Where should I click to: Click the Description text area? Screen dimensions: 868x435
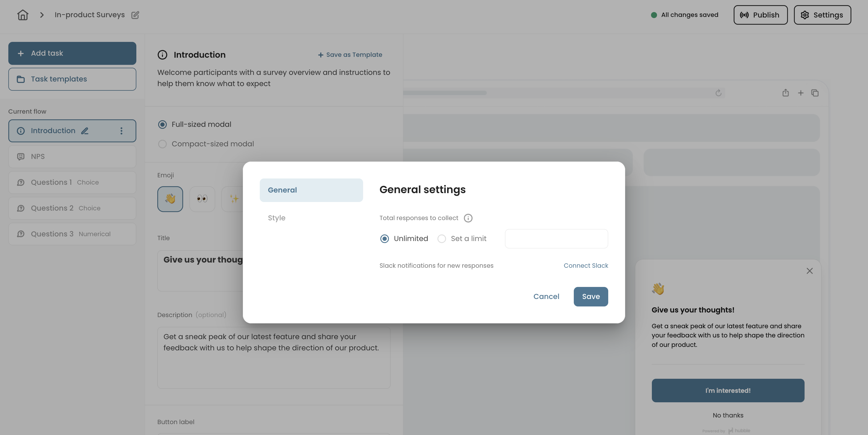(x=274, y=358)
